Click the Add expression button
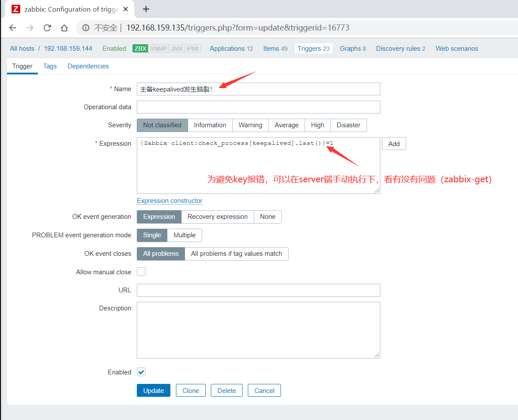Screen dimensions: 518x420 pyautogui.click(x=394, y=144)
